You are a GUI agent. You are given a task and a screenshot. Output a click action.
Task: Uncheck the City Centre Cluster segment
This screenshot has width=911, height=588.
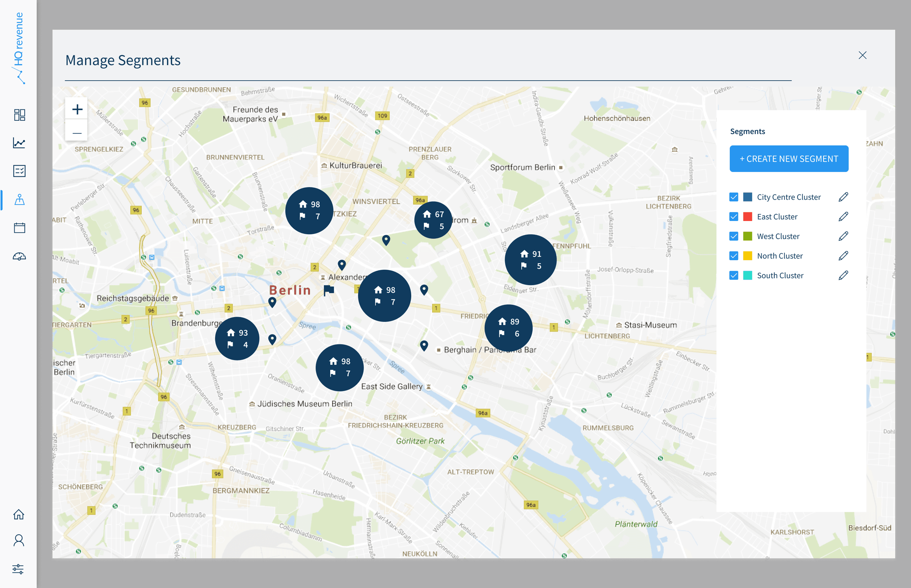pos(734,196)
